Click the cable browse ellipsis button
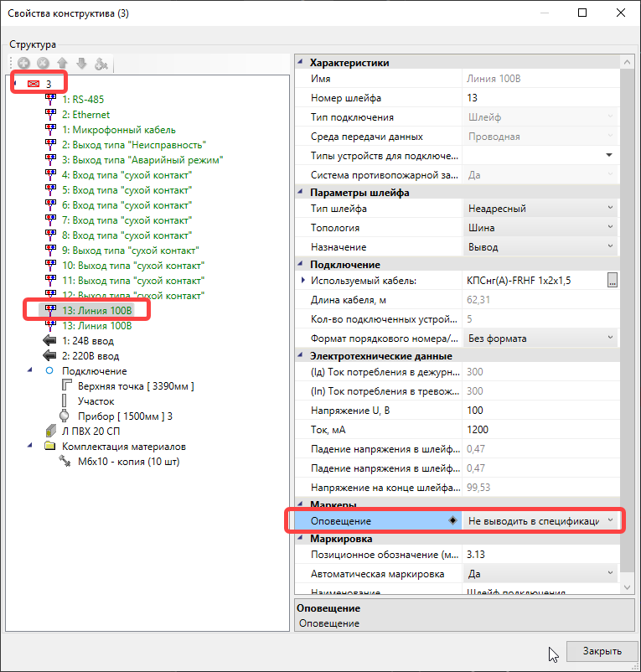The height and width of the screenshot is (672, 641). pos(613,281)
